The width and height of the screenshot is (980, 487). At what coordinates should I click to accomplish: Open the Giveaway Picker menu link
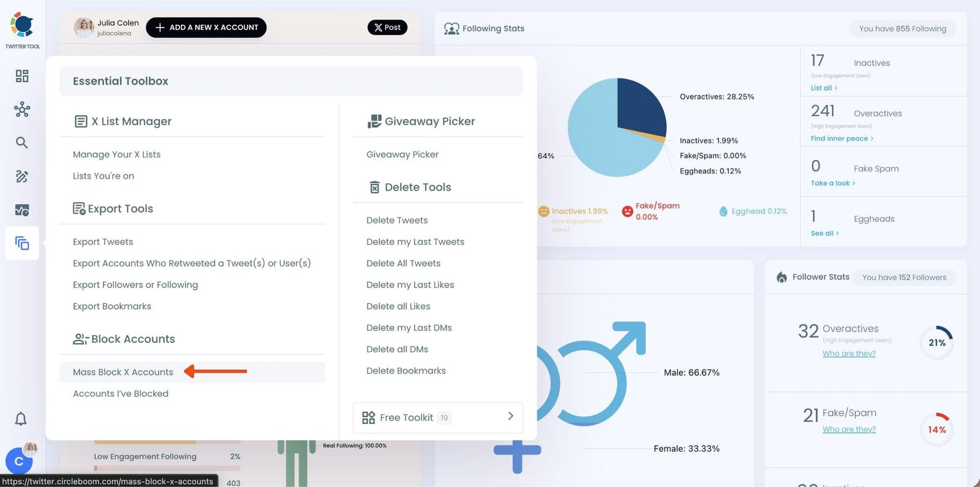click(x=402, y=154)
